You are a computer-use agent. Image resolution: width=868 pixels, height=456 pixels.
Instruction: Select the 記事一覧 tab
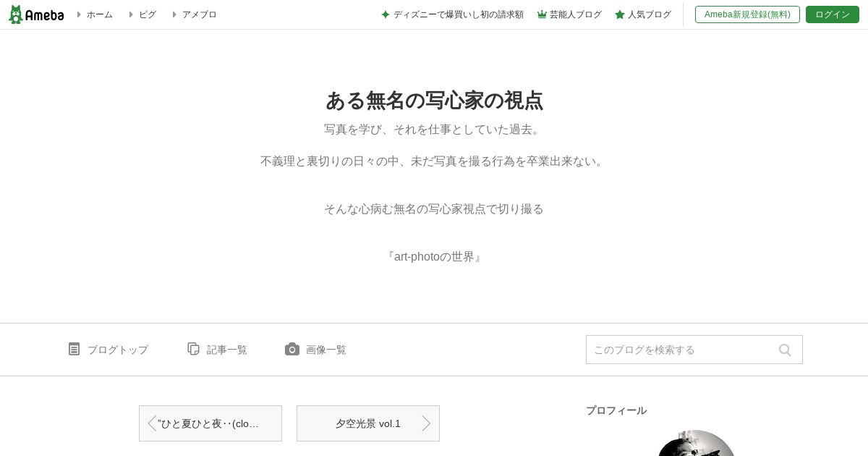click(217, 350)
